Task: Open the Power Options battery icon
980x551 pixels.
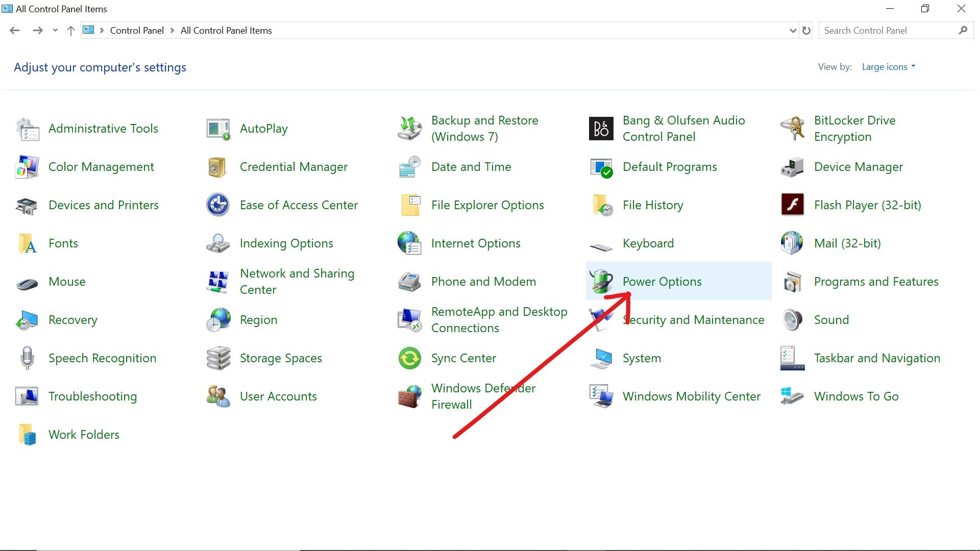Action: [601, 281]
